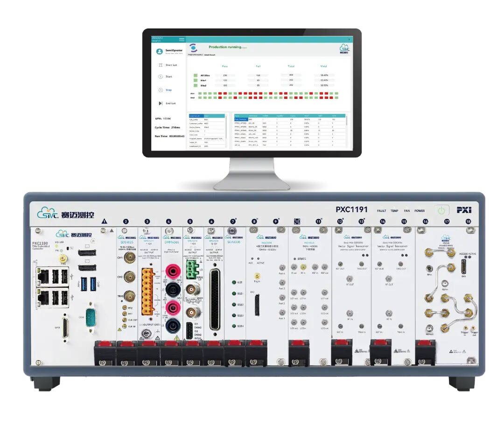Select the Customer_ID header cell in the lot table
Screen dimensions: 504x424
[x=196, y=116]
